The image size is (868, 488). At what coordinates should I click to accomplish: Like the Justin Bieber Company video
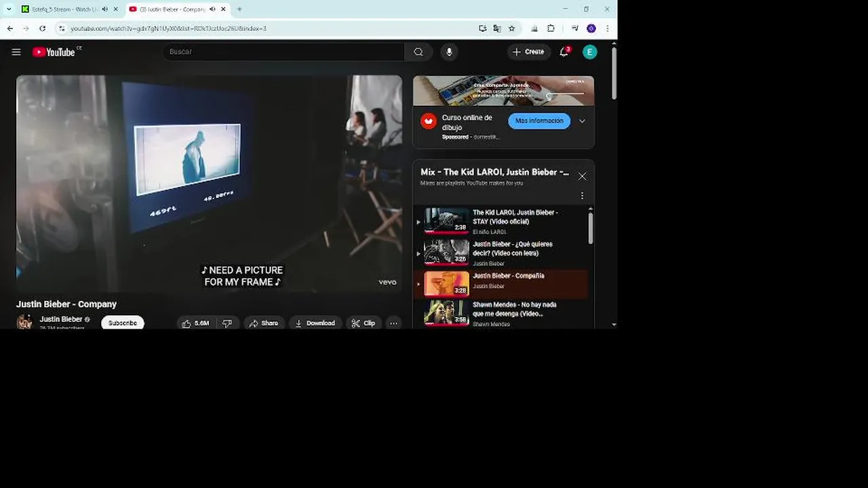point(195,323)
